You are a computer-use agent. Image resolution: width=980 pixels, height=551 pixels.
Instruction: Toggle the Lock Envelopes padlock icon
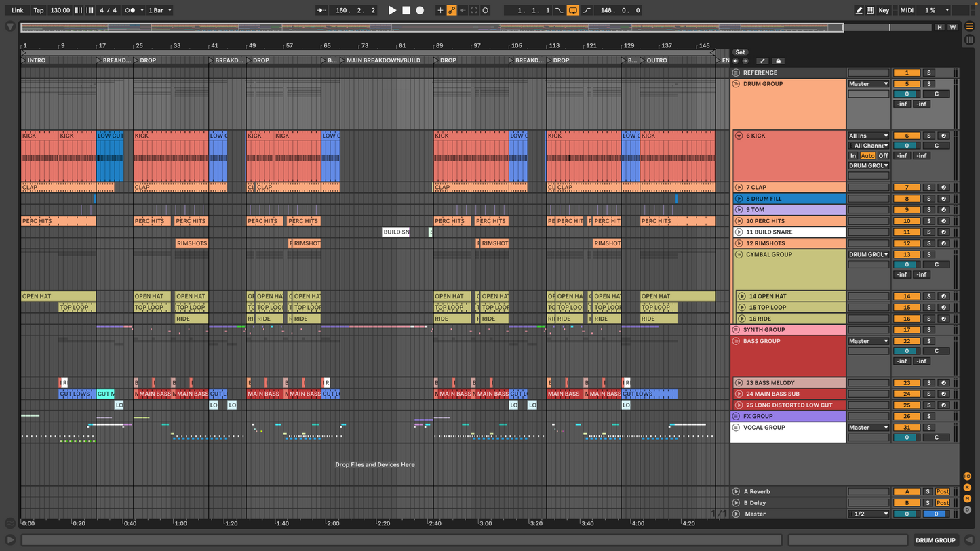pyautogui.click(x=779, y=61)
